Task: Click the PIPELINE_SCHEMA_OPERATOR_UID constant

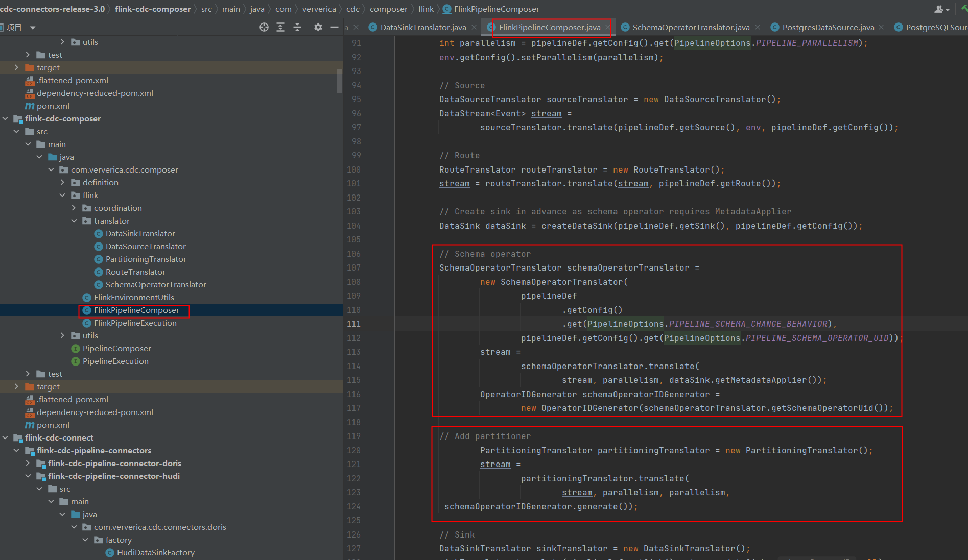Action: [x=817, y=338]
